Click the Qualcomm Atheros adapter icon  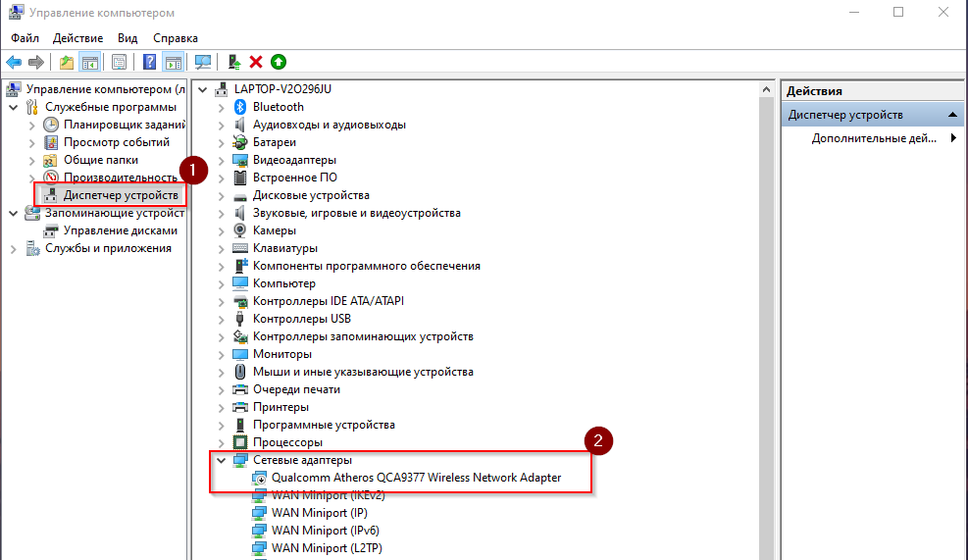coord(259,478)
